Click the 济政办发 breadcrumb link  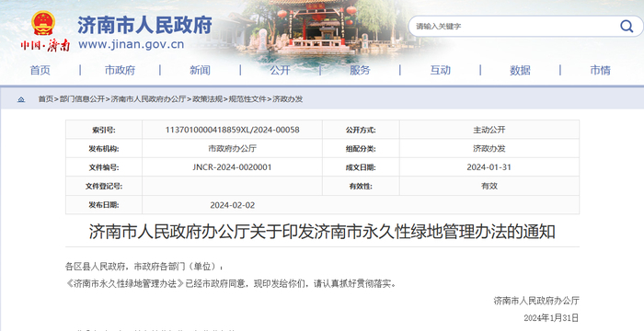(287, 99)
